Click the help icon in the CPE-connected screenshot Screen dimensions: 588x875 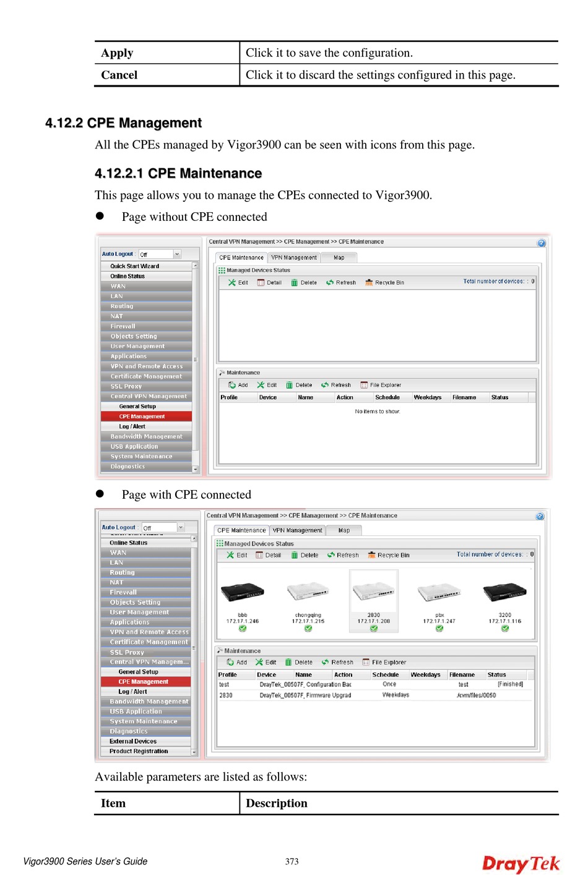click(540, 516)
